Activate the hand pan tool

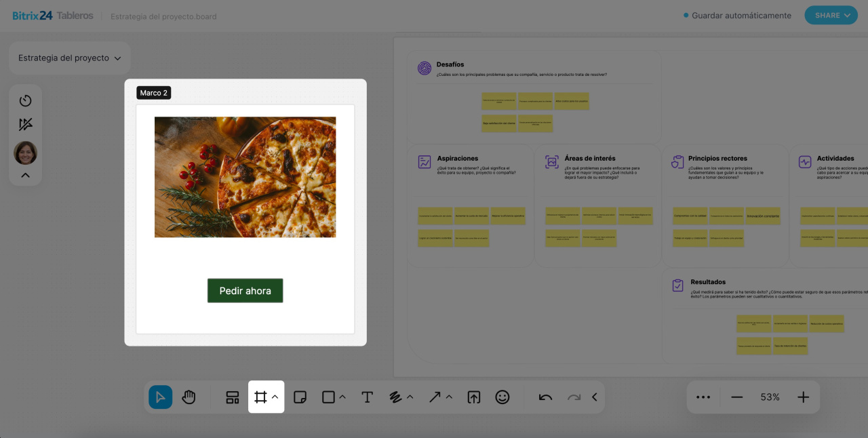click(189, 397)
